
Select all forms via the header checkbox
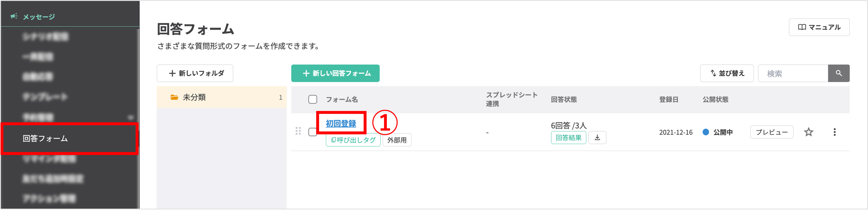[x=313, y=99]
